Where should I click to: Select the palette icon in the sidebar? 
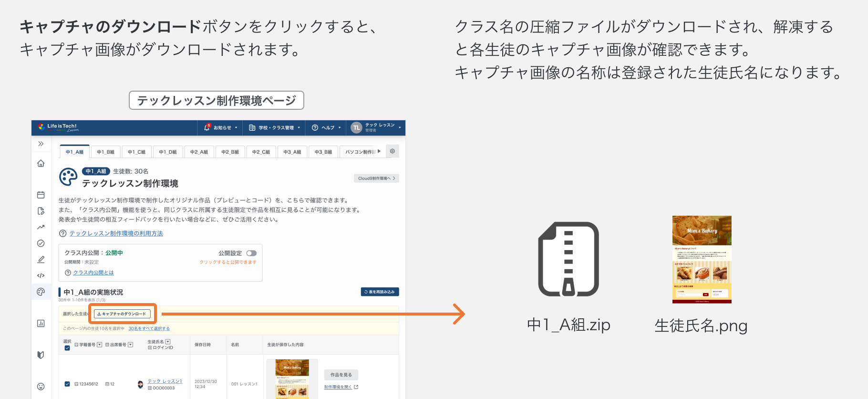tap(41, 292)
